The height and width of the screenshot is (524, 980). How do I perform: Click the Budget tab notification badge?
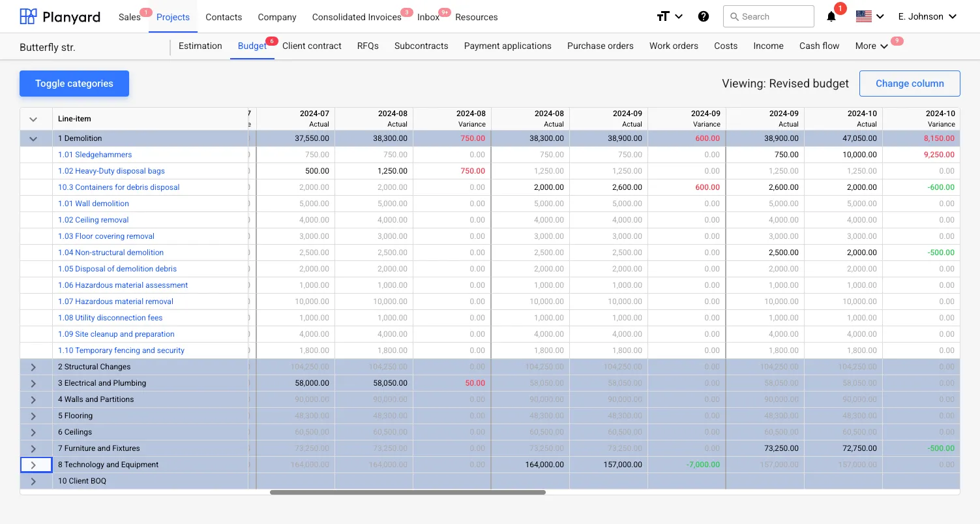(272, 41)
